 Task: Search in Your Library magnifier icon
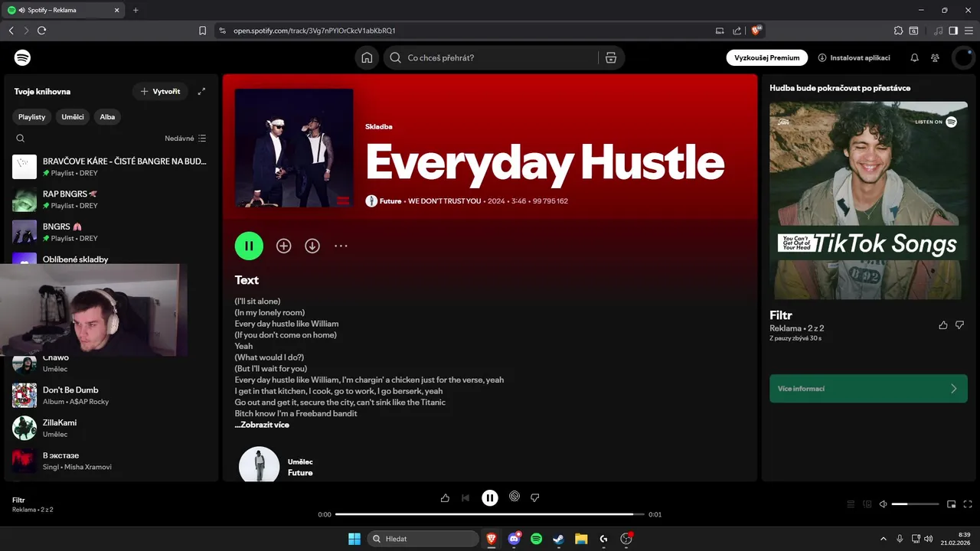pyautogui.click(x=21, y=139)
